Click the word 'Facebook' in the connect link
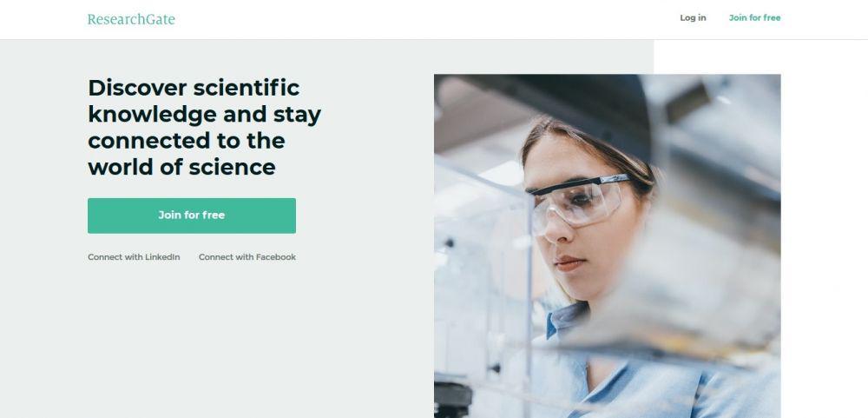Screen dimensions: 868x418 tap(276, 257)
